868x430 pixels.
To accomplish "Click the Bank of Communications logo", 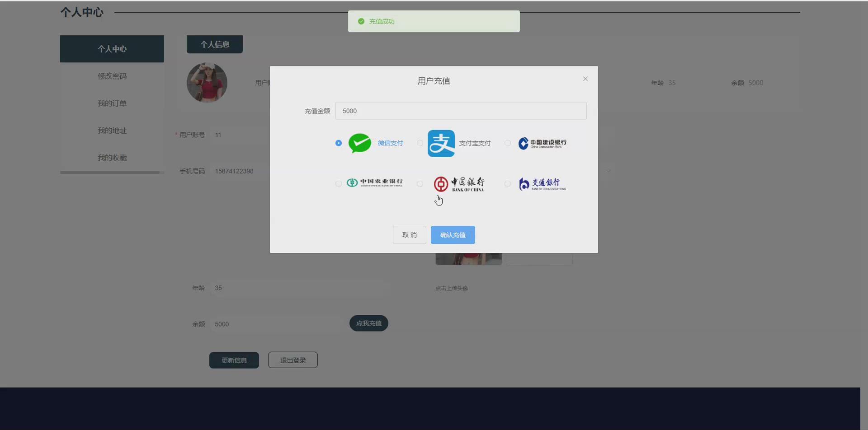I will 542,184.
